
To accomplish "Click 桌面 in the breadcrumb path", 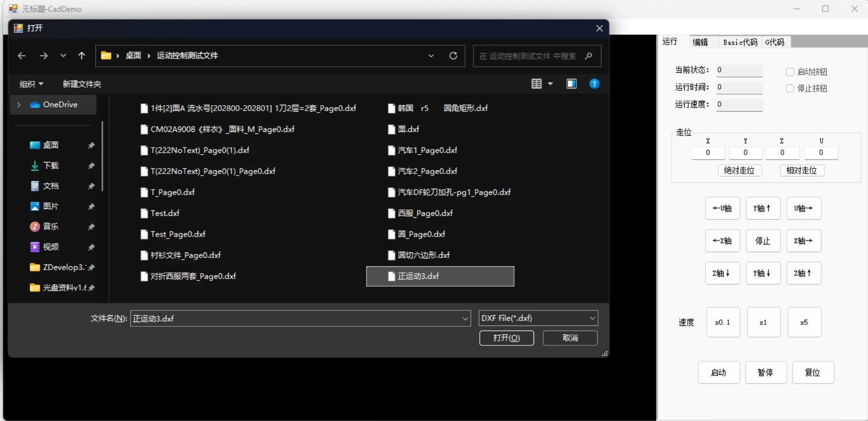I will (x=133, y=56).
